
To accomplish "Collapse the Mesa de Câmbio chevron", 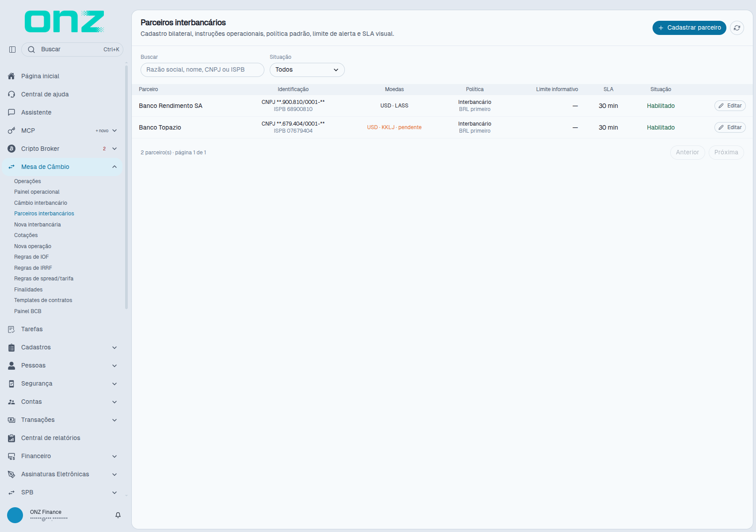I will (115, 167).
